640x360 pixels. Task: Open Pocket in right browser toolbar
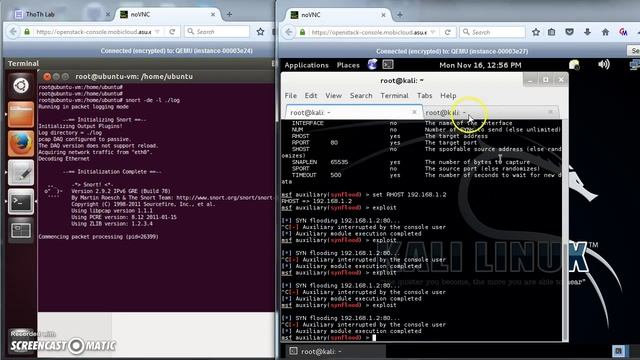569,32
